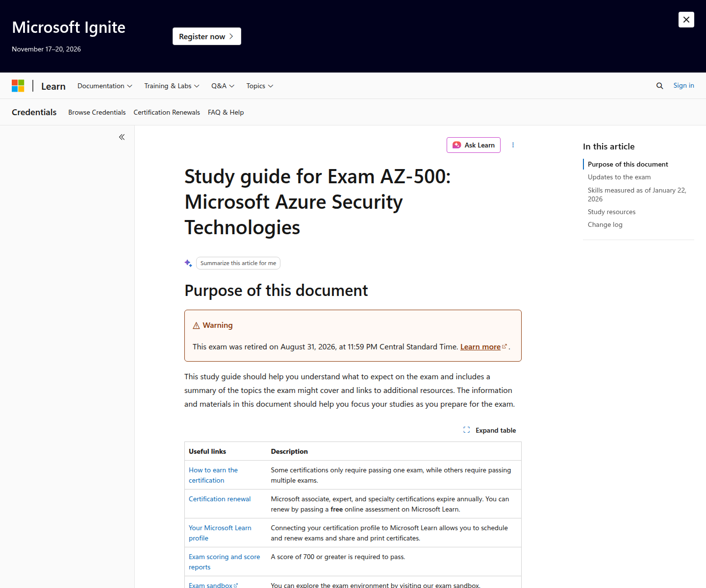Viewport: 706px width, 588px height.
Task: Click the 'Description' table header
Action: pos(289,451)
